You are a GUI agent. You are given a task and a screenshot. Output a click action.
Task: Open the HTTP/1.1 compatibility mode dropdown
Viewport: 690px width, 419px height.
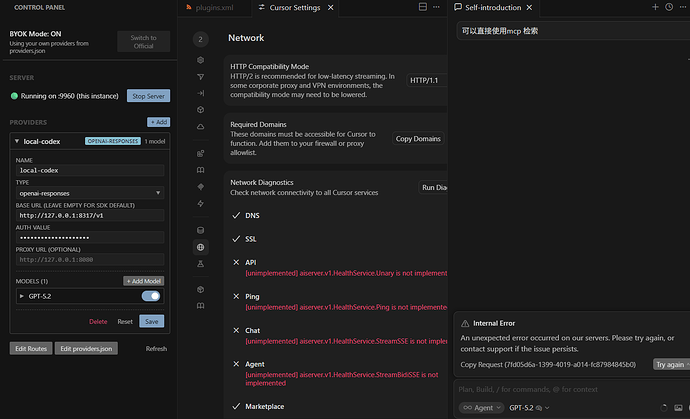coord(426,80)
